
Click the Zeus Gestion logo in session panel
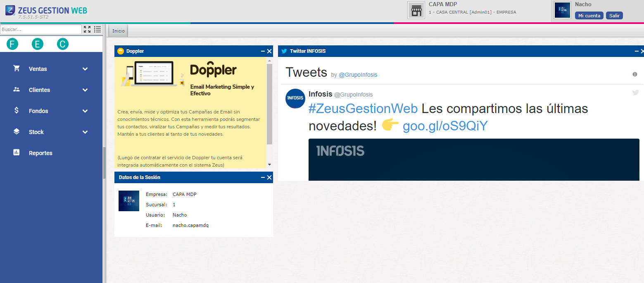coord(129,201)
